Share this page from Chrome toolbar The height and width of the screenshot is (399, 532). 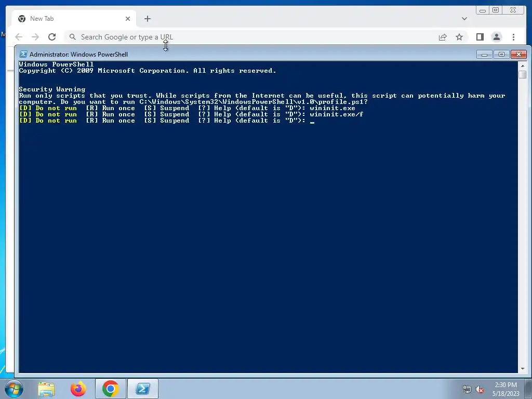click(x=443, y=37)
